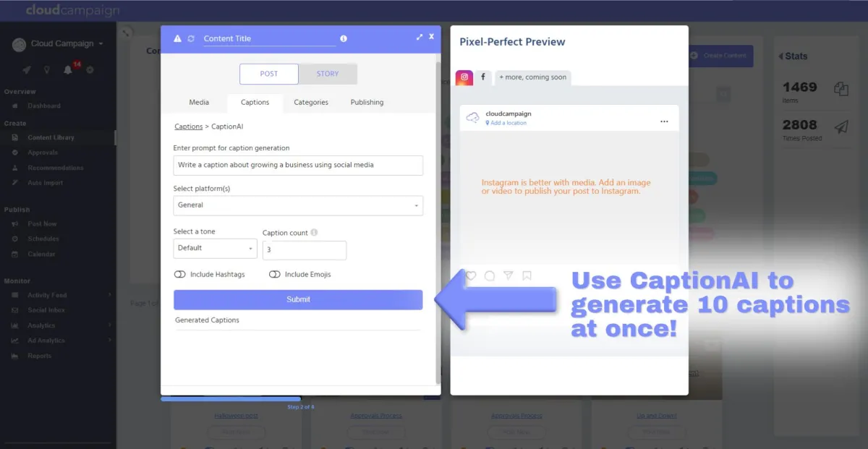Click the cloudcampaign logo in top bar
868x449 pixels.
[72, 11]
